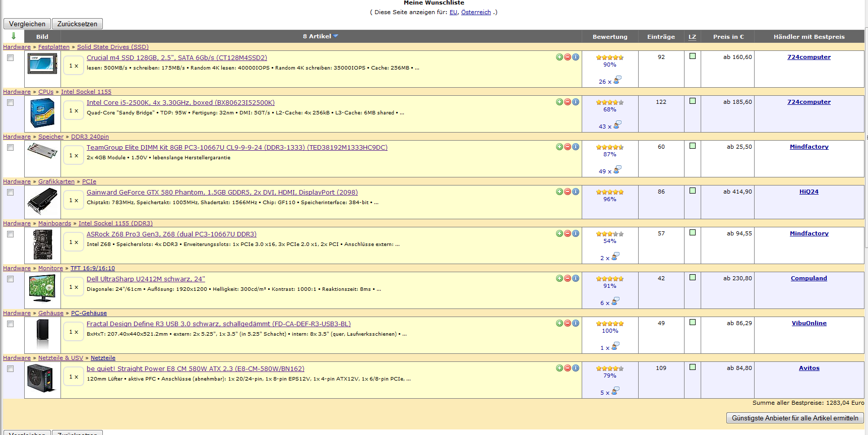868x435 pixels.
Task: Add another Gainward GeForce GTX 580
Action: point(560,192)
